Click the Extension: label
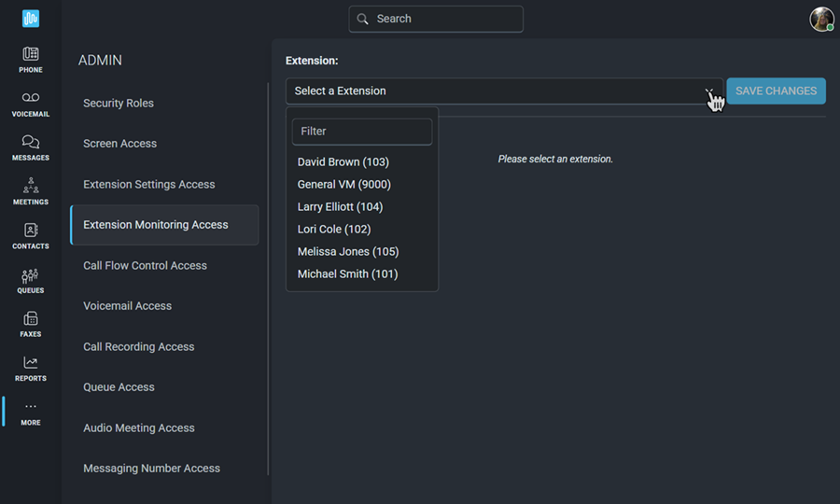The width and height of the screenshot is (840, 504). click(312, 61)
